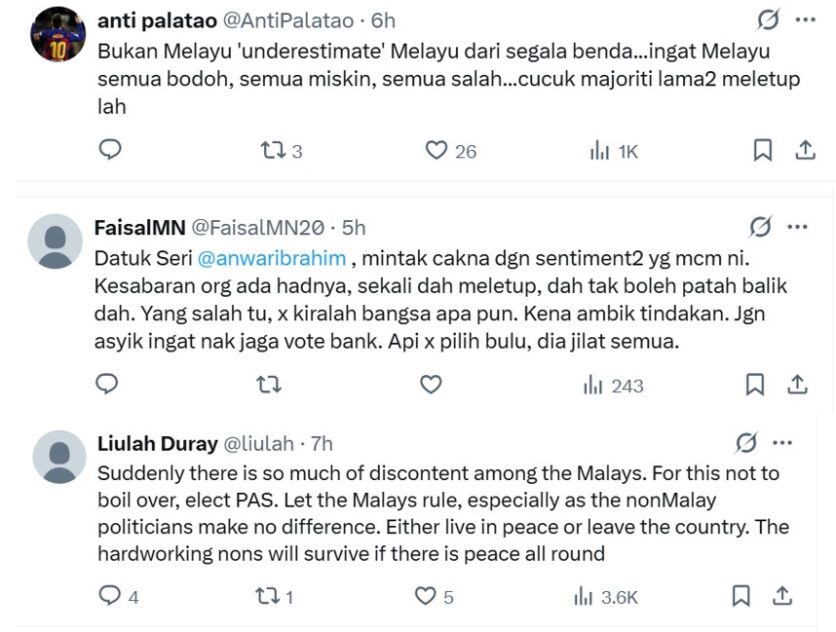The width and height of the screenshot is (836, 632).
Task: Click the @anwaribrahim mention link
Action: [271, 258]
